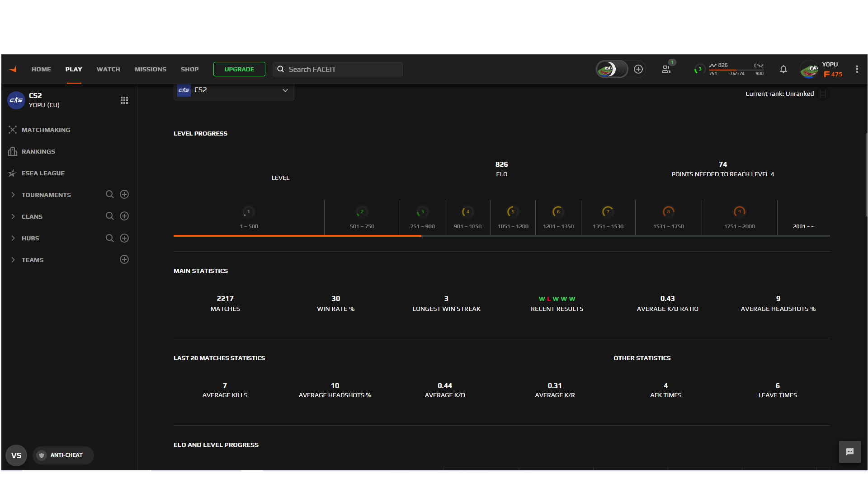Search tournaments with the magnifier icon
The height and width of the screenshot is (488, 868).
tap(109, 194)
